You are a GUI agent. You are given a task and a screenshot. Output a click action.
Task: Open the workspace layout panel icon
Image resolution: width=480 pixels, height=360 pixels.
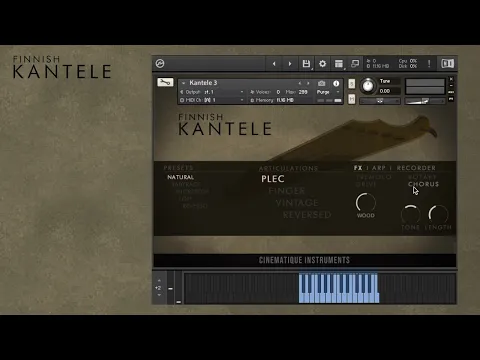pyautogui.click(x=339, y=64)
